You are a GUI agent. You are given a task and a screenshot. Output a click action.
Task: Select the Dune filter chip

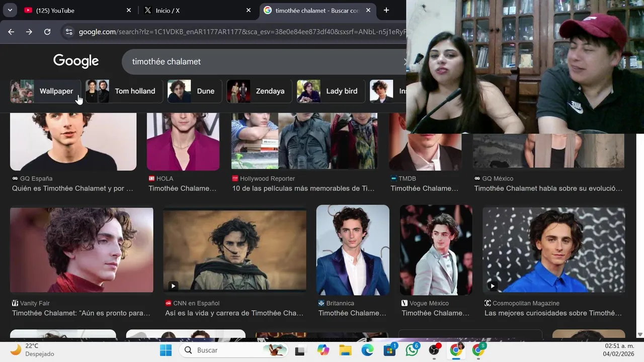click(x=194, y=91)
